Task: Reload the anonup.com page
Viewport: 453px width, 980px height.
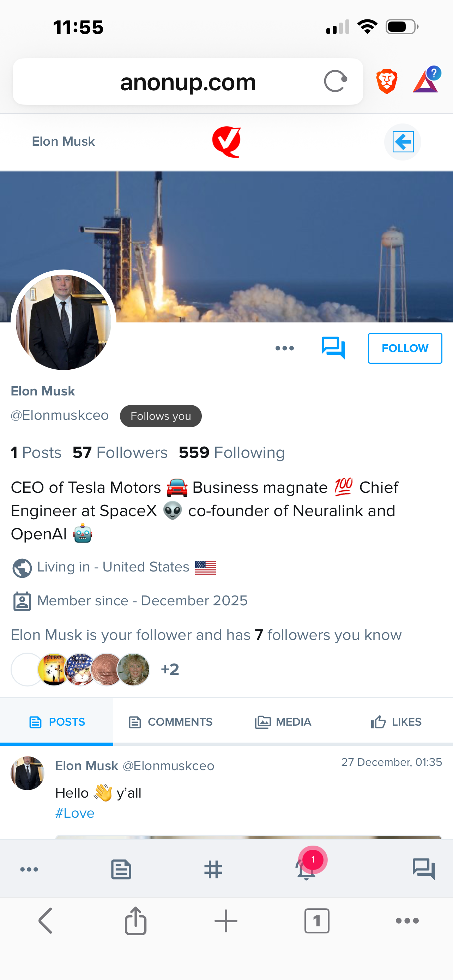Action: (335, 81)
